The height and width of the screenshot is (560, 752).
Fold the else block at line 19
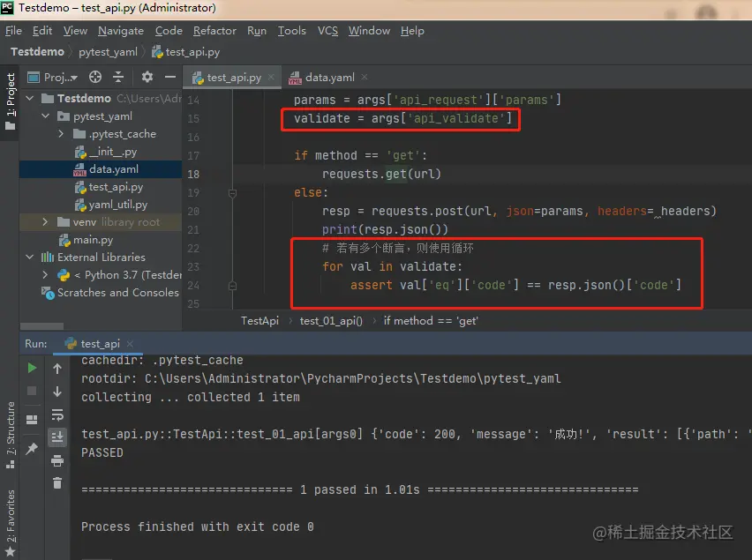[x=233, y=193]
